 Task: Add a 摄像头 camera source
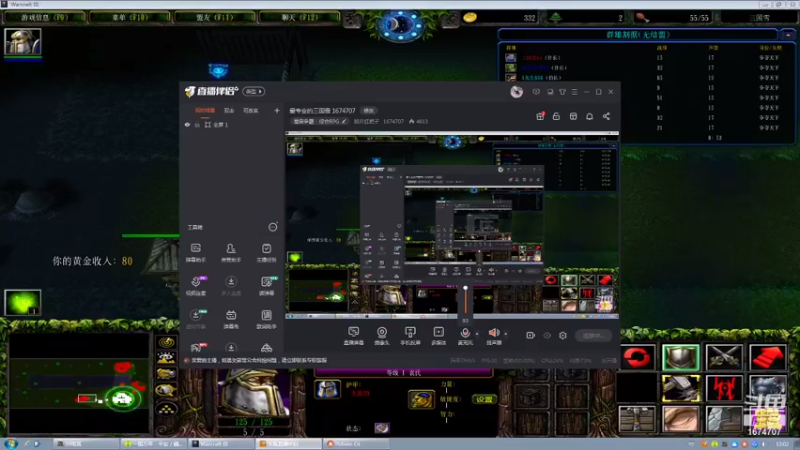tap(382, 336)
